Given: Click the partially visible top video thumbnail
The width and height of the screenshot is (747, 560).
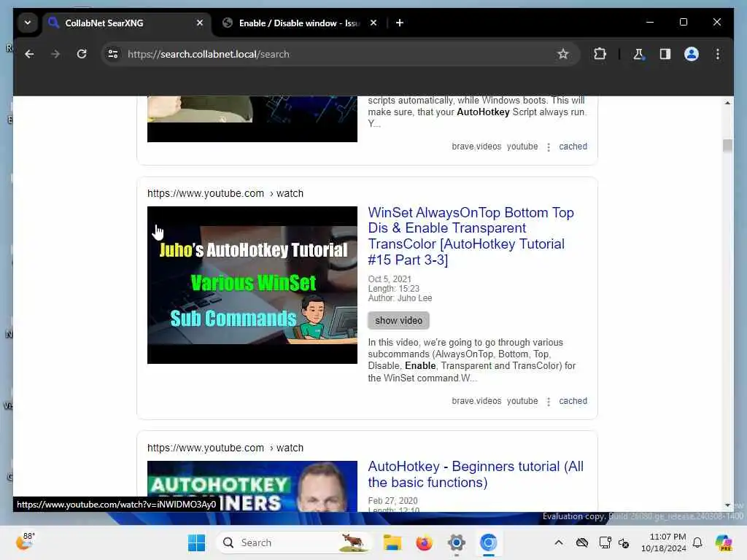Looking at the screenshot, I should (x=252, y=119).
